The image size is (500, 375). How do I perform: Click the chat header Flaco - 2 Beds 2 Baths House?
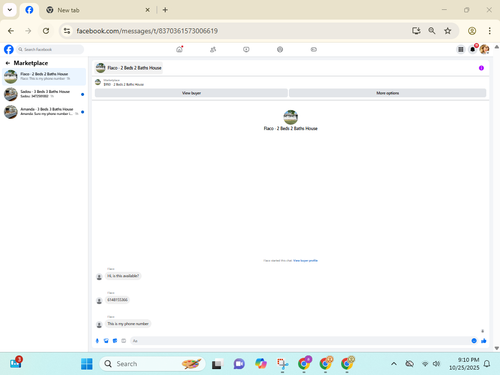[x=129, y=68]
